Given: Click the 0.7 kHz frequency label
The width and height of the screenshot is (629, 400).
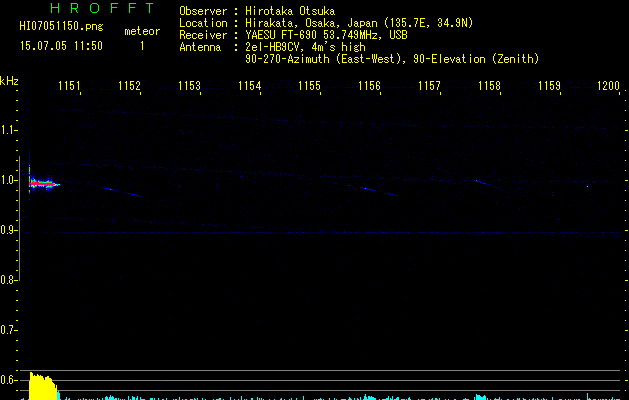Looking at the screenshot, I should click(x=8, y=330).
